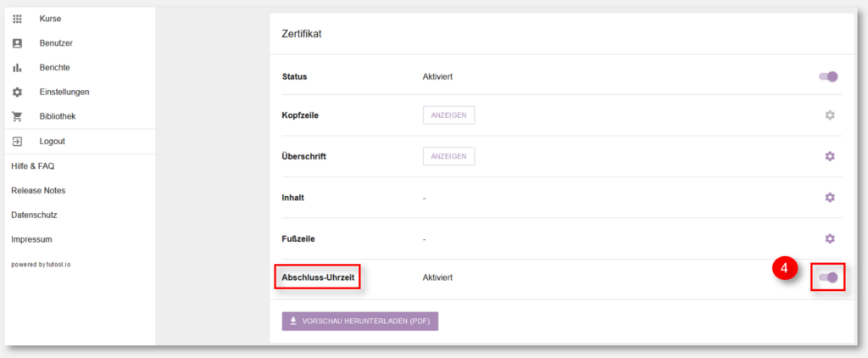Viewport: 868px width, 358px height.
Task: Open Kurse grid icon in sidebar
Action: 17,19
